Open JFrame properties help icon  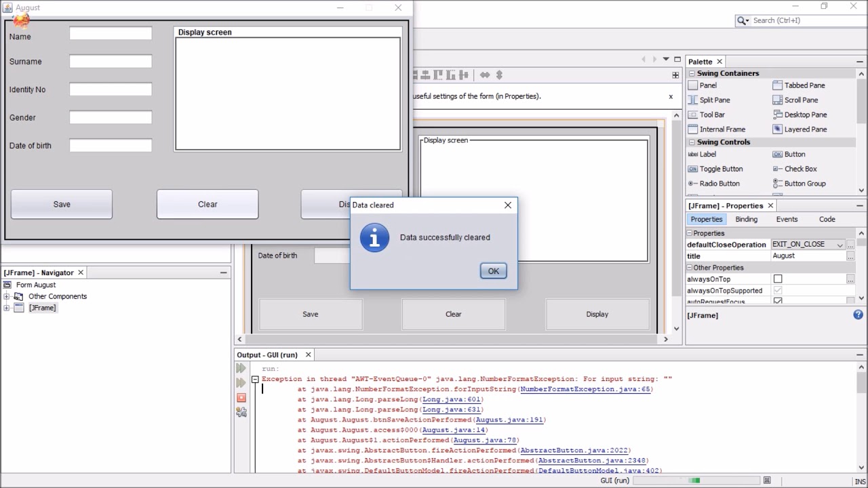click(858, 314)
